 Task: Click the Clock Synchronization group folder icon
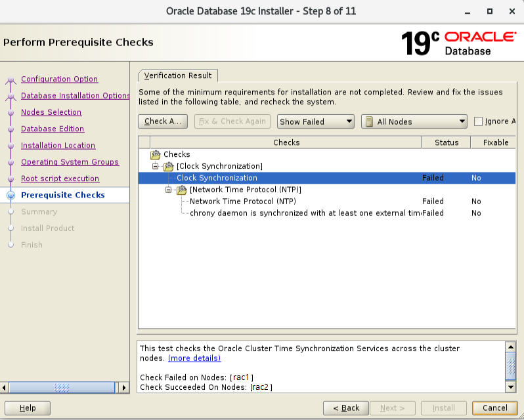pos(169,167)
